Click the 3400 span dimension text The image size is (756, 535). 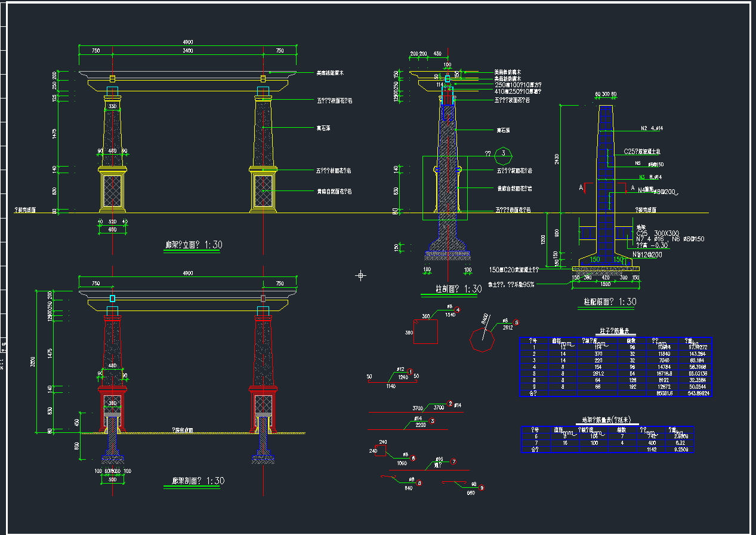(187, 51)
